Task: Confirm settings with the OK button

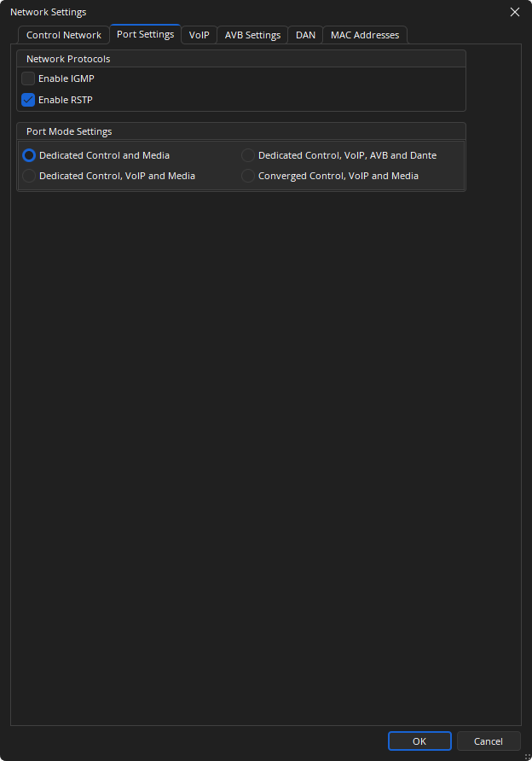Action: tap(419, 741)
